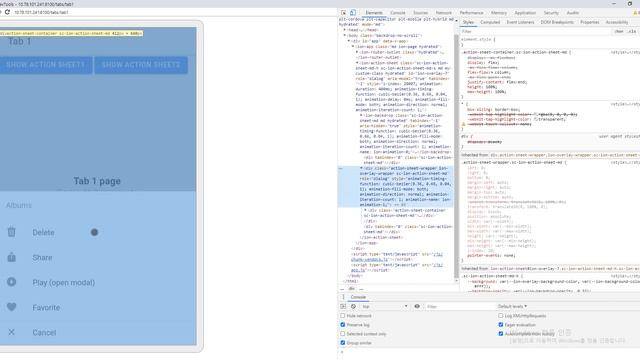Expand the action-sheet-container div node
The image size is (640, 360).
coord(365,210)
